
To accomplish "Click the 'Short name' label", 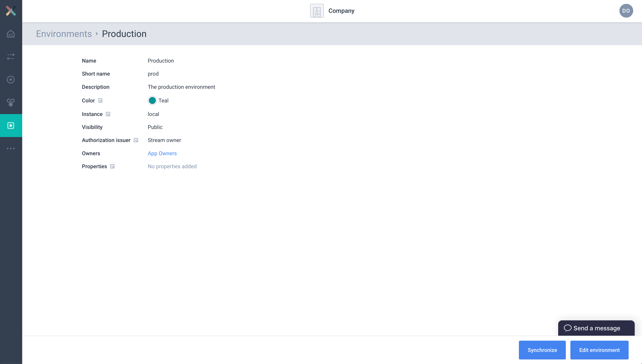I will coord(96,74).
